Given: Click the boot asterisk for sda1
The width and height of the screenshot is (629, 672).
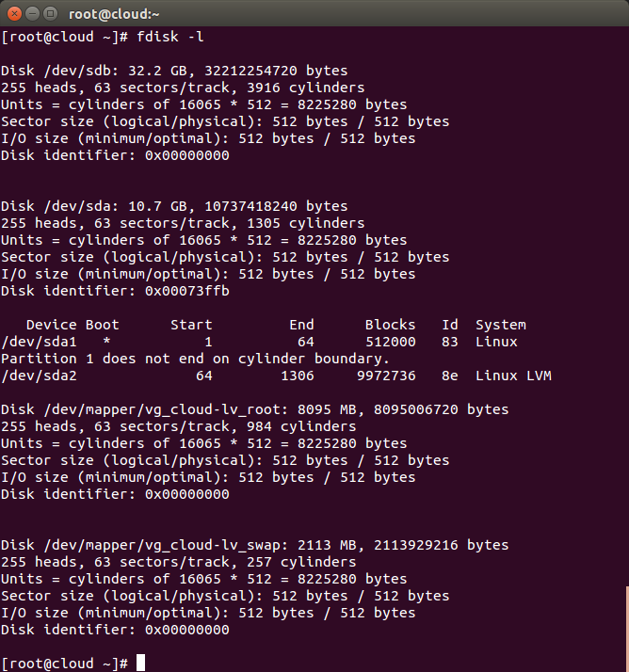Looking at the screenshot, I should 106,341.
